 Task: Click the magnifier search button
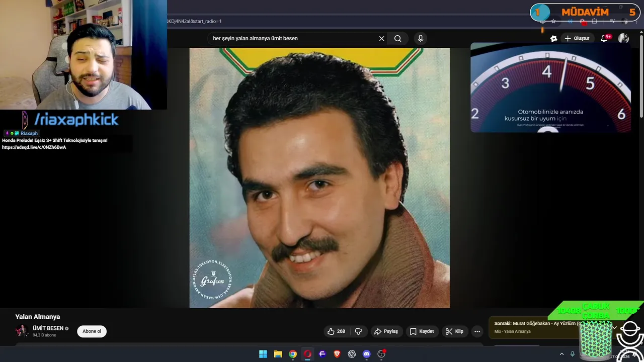click(397, 39)
